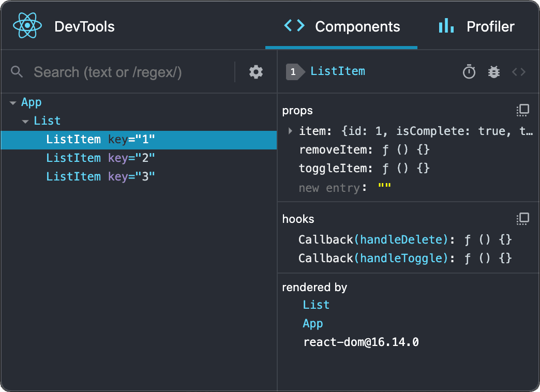Switch to the Components tab
540x392 pixels.
coord(342,26)
